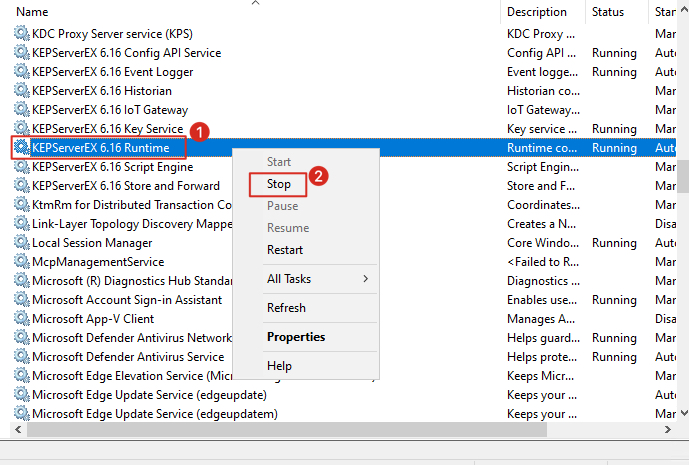The height and width of the screenshot is (465, 689).
Task: Click 'Coordinates...' description cell
Action: tap(543, 205)
